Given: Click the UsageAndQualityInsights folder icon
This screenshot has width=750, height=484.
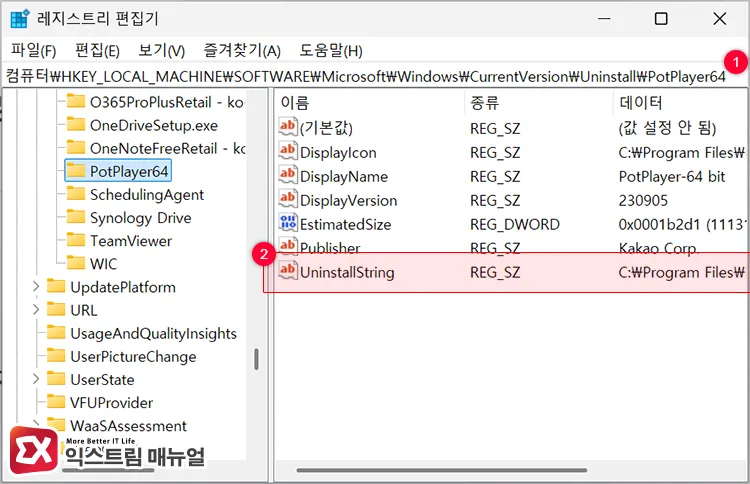Looking at the screenshot, I should point(56,332).
